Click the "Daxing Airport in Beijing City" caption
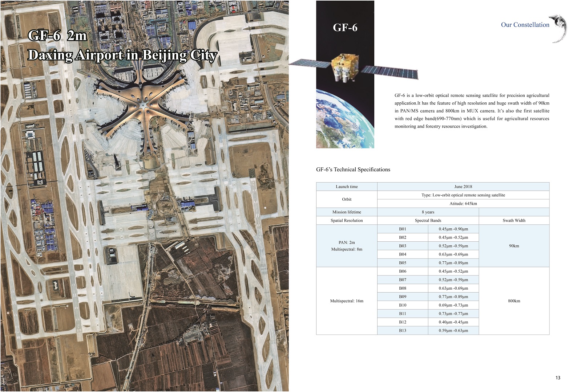 (122, 55)
